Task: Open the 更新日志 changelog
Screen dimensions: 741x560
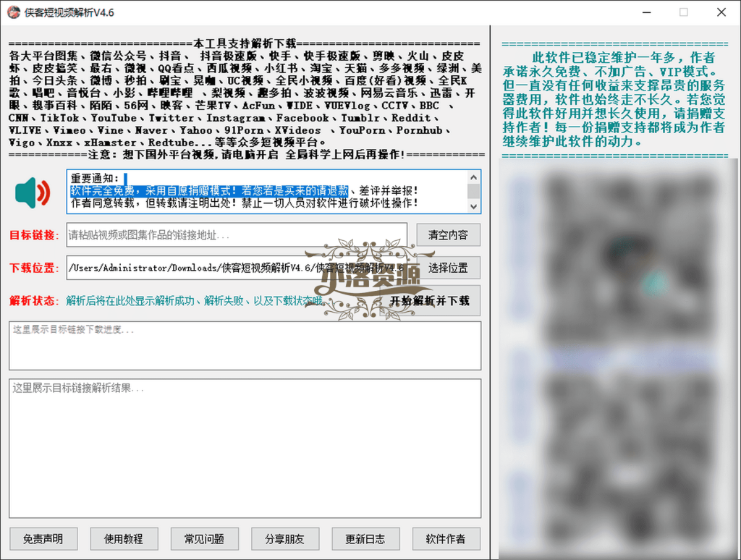Action: pos(365,539)
